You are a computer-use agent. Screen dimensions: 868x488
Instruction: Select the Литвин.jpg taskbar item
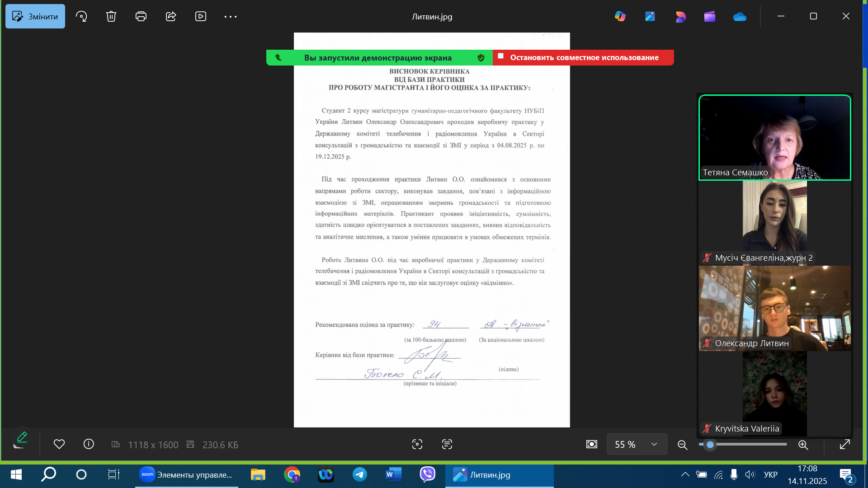coord(499,474)
